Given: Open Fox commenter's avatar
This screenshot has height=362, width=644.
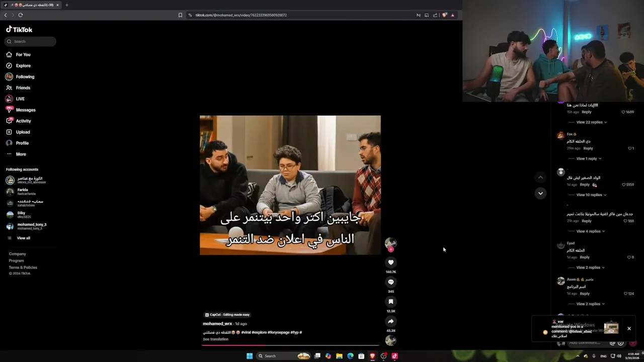Looking at the screenshot, I should tap(560, 136).
